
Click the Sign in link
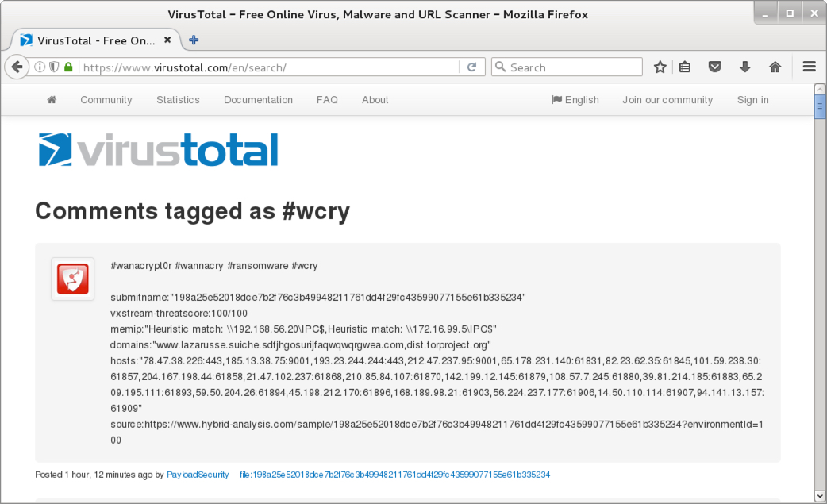pyautogui.click(x=752, y=100)
